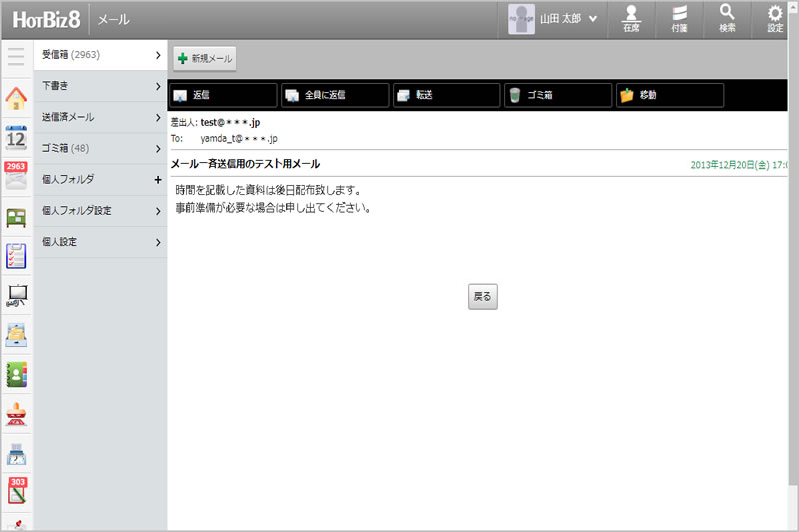
Task: Click the 在席 presence status icon
Action: pyautogui.click(x=630, y=19)
